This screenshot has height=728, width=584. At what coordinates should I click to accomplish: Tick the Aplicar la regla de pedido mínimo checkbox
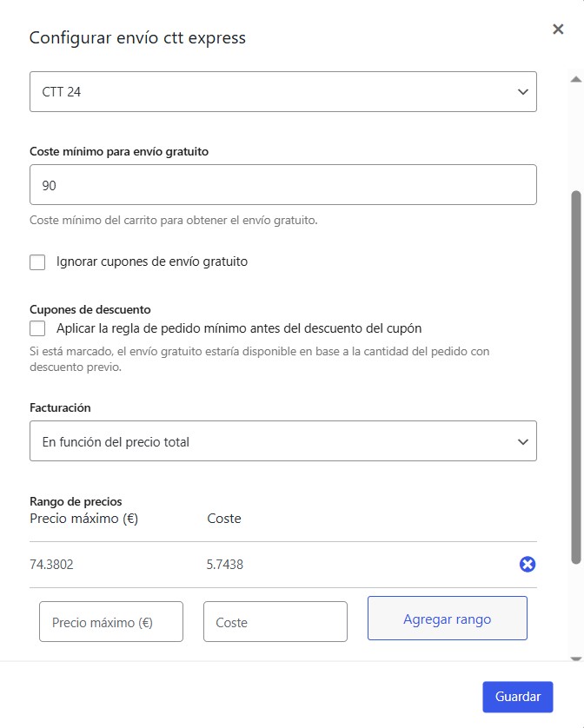[37, 328]
